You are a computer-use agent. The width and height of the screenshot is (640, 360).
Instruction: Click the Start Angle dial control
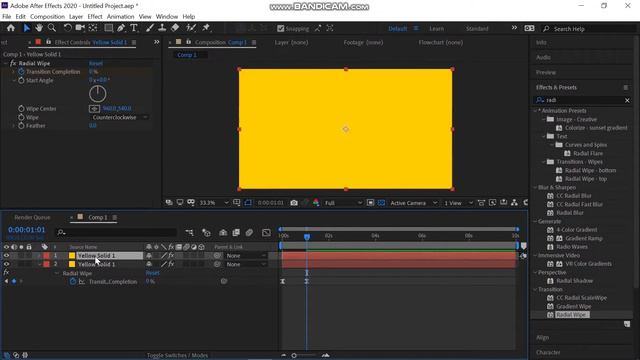tap(98, 94)
